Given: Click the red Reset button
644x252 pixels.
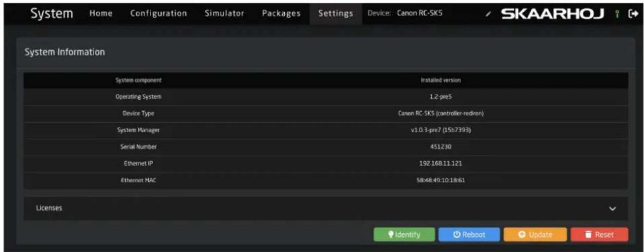Looking at the screenshot, I should coord(599,235).
